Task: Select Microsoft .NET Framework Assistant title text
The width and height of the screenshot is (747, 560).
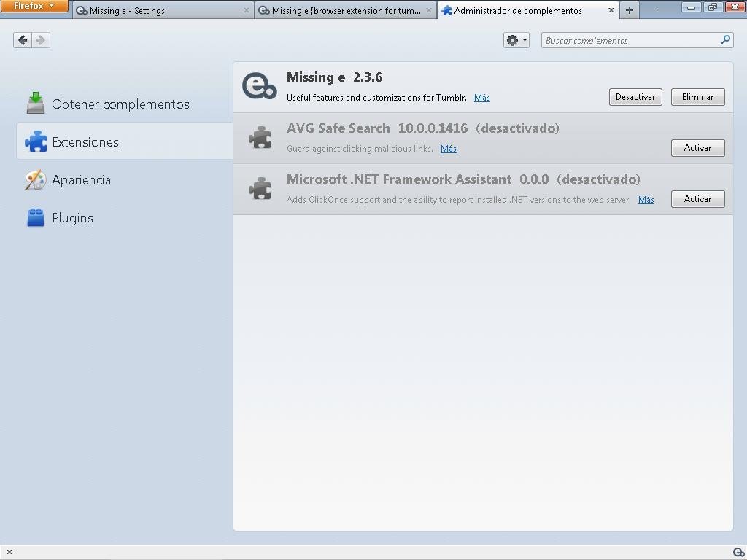Action: click(x=399, y=179)
